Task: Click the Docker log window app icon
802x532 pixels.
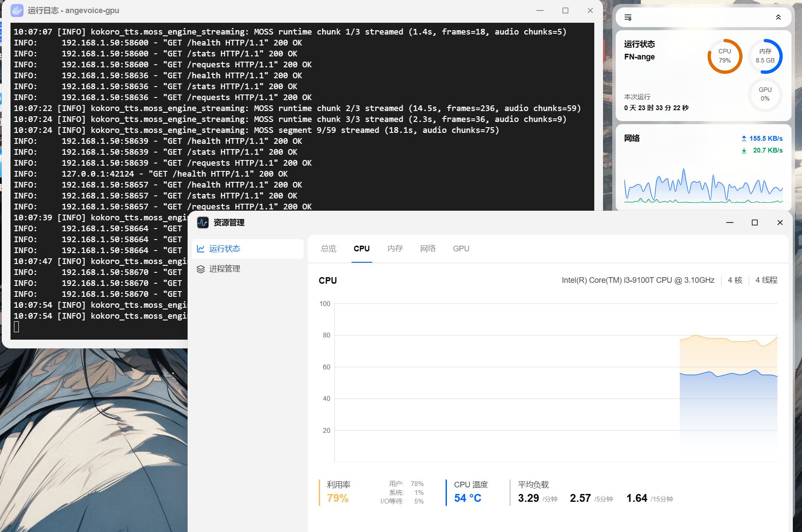Action: coord(17,10)
